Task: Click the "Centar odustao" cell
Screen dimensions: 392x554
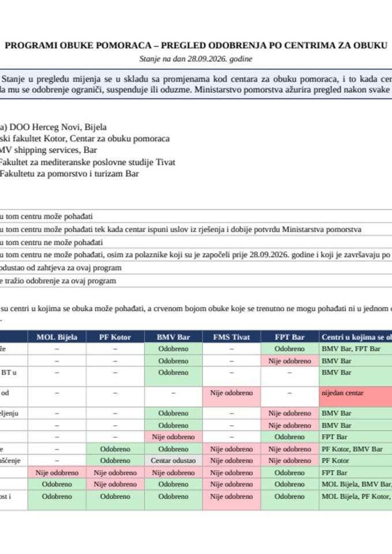Action: [173, 461]
